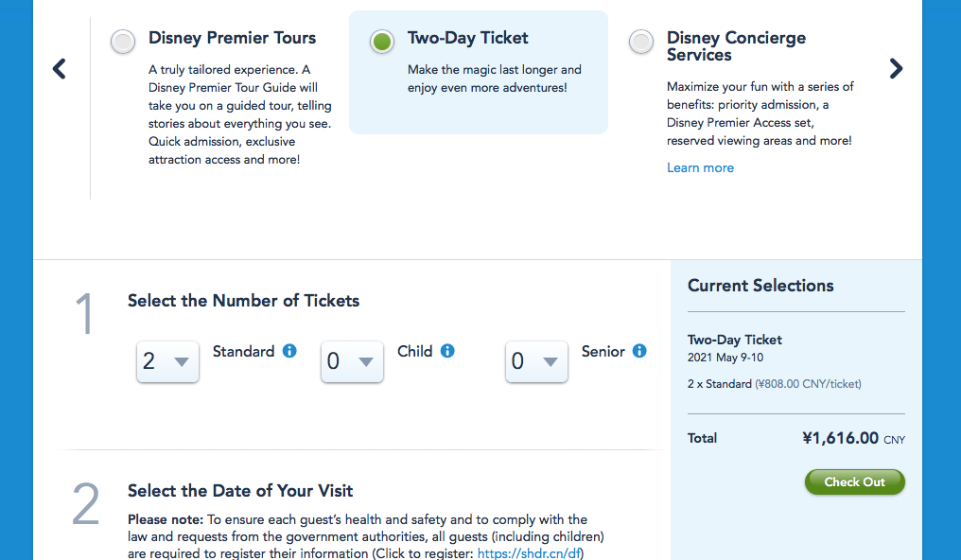Click the Total price amount
Image resolution: width=961 pixels, height=560 pixels.
click(x=840, y=438)
